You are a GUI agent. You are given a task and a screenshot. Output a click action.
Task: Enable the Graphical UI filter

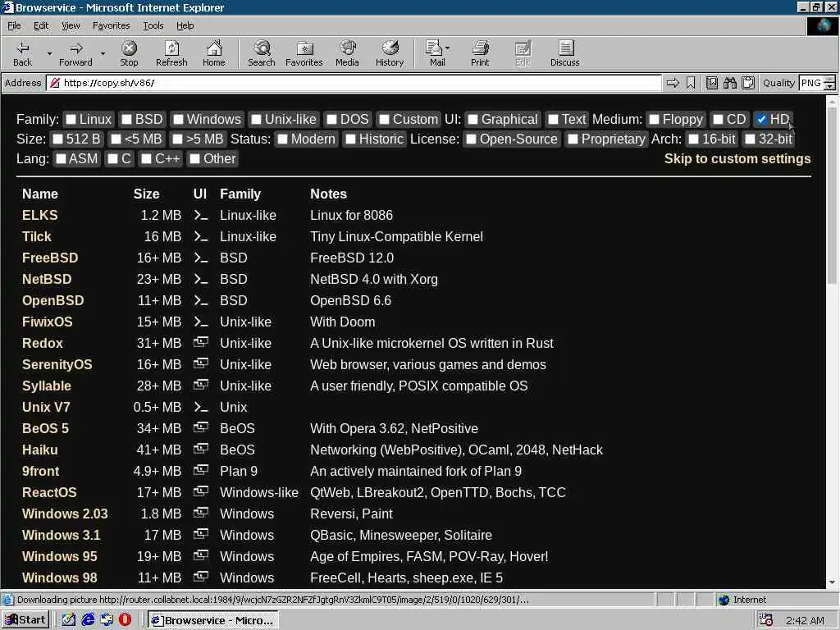tap(473, 120)
